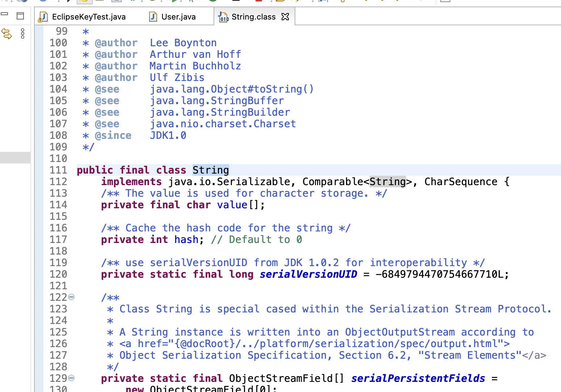Click the Link with Editor arrows icon
This screenshot has height=392, width=561.
7,34
